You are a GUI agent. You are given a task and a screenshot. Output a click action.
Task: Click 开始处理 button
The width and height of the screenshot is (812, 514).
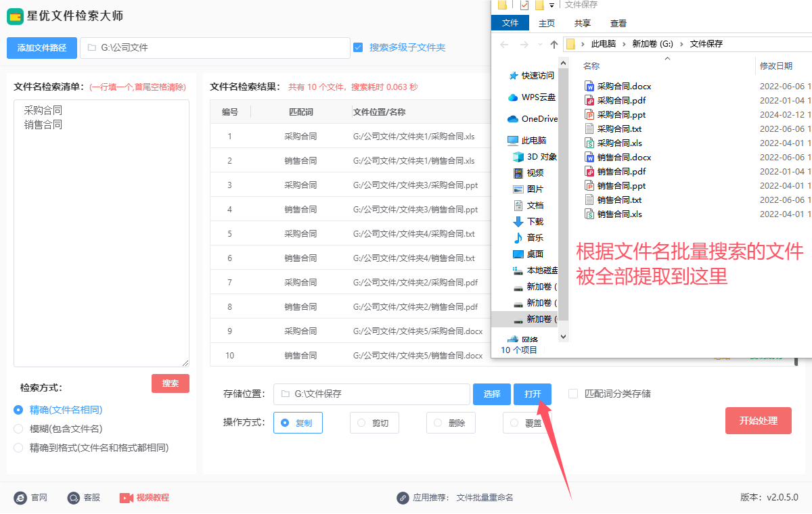coord(759,421)
